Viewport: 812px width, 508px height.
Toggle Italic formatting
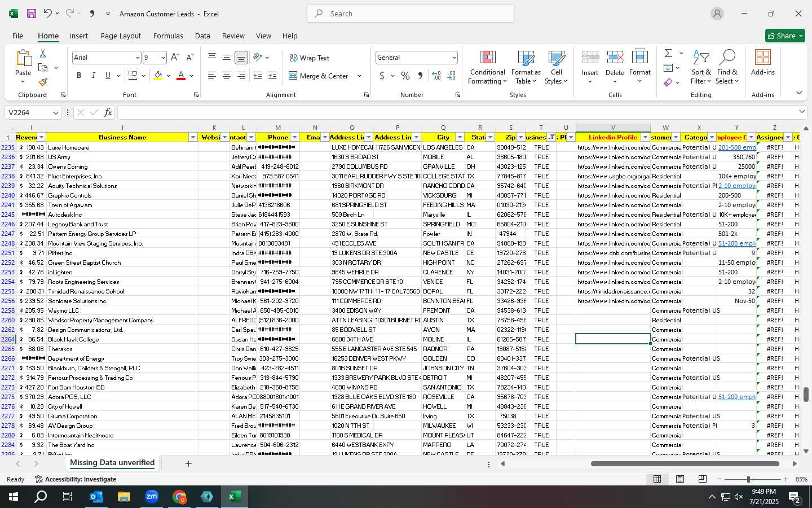(x=94, y=76)
